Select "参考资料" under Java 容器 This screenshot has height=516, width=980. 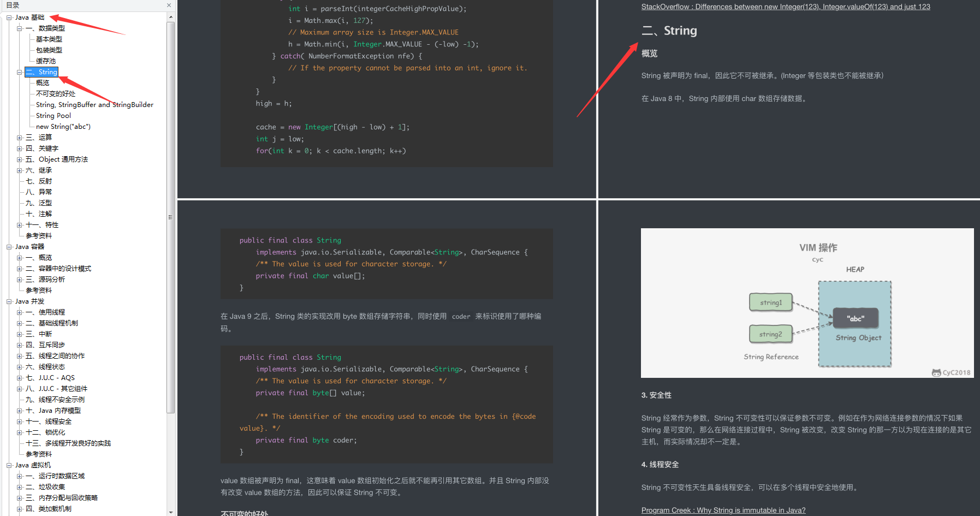coord(39,290)
